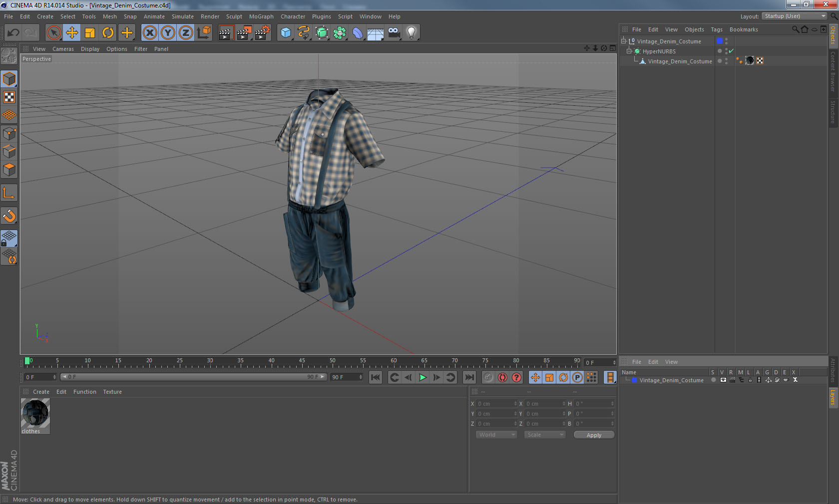Select the clothes material thumbnail
Image resolution: width=839 pixels, height=504 pixels.
coord(35,414)
